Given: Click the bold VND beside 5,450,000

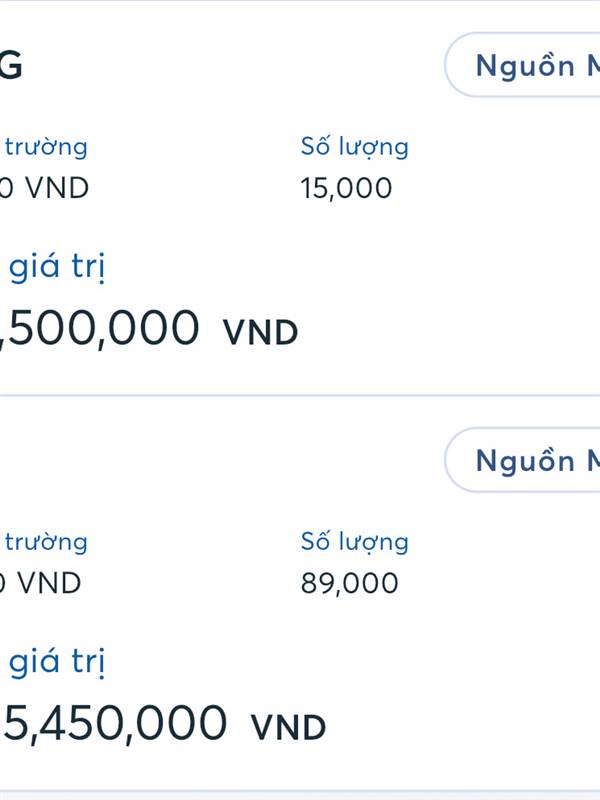Looking at the screenshot, I should click(288, 728).
